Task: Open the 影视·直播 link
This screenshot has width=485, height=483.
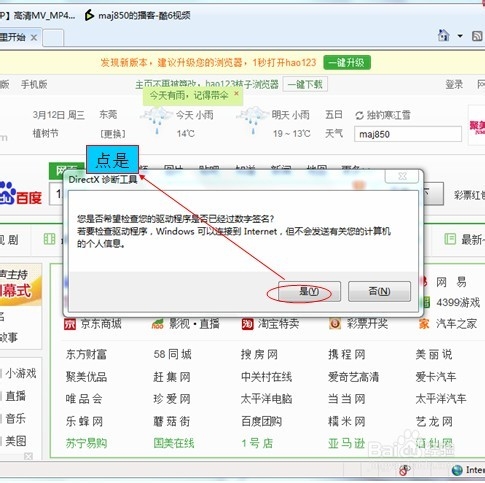Action: point(194,324)
